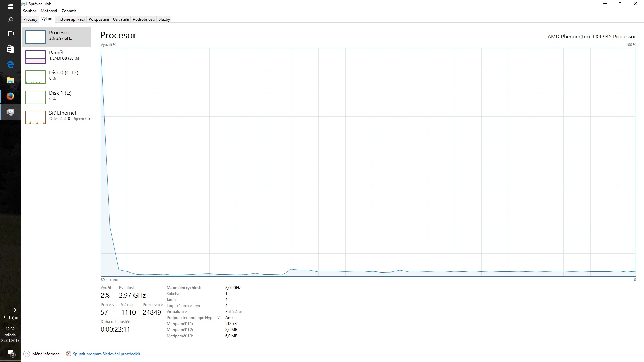Select Paměť performance graph thumbnail

point(36,57)
